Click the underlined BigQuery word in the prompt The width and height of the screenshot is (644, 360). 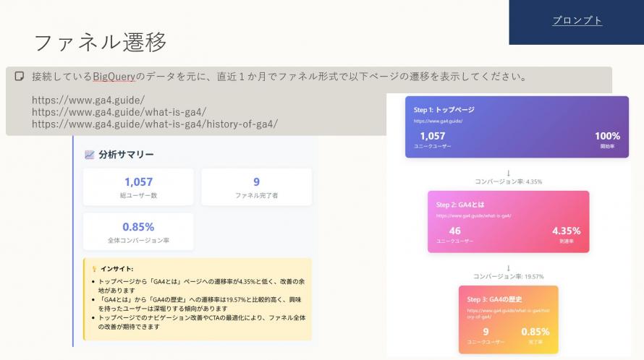coord(114,77)
